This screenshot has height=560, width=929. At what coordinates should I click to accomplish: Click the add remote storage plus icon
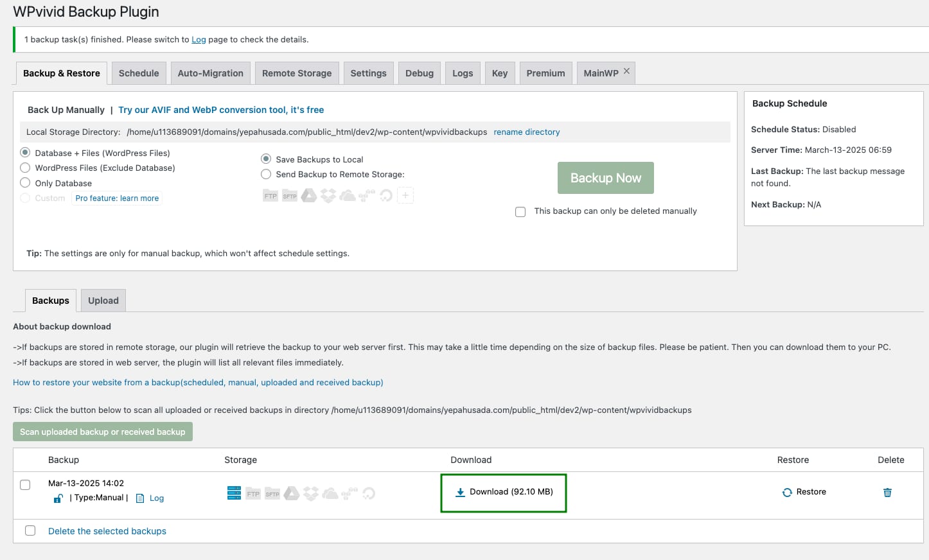[x=405, y=195]
